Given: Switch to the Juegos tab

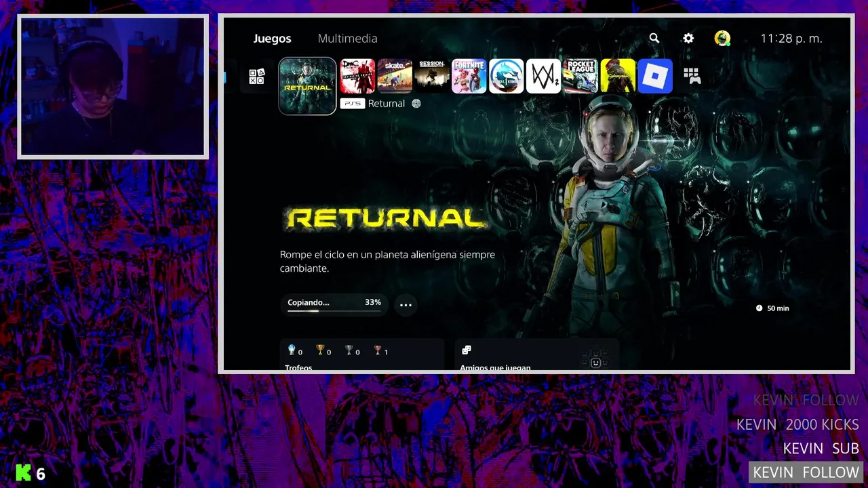Looking at the screenshot, I should 272,39.
